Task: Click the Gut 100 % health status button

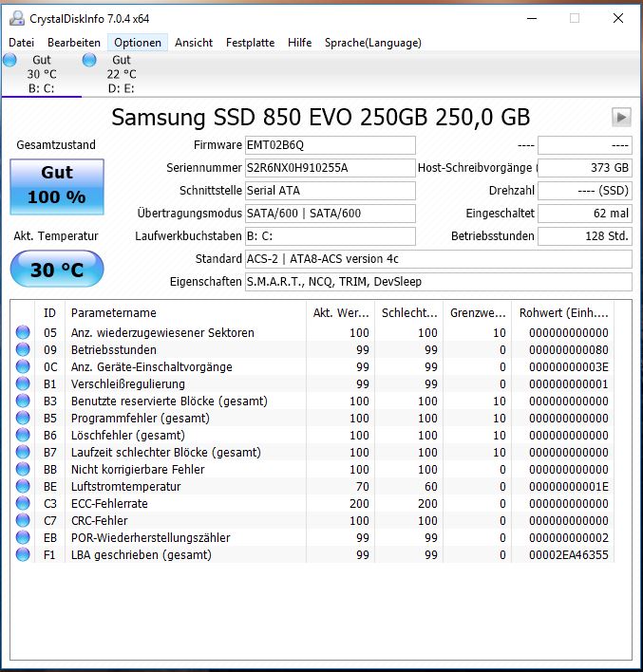Action: pyautogui.click(x=57, y=186)
